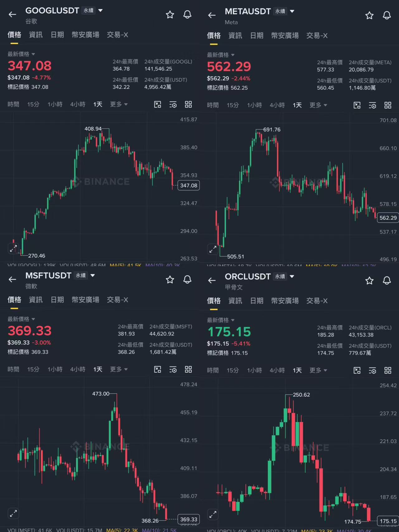
Task: Open indicator settings icon in MSFTUSDT chart
Action: tap(173, 370)
